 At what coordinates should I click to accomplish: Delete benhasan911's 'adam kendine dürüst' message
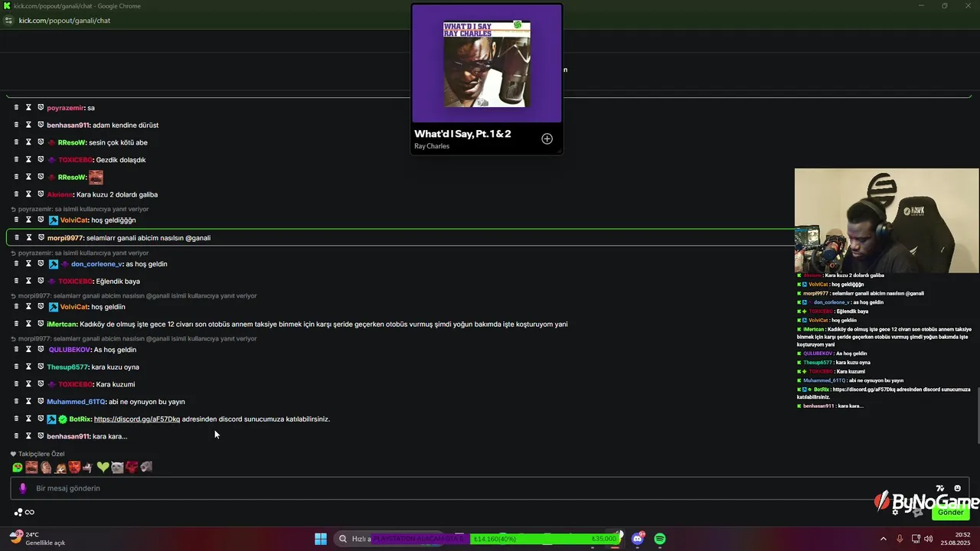(16, 125)
